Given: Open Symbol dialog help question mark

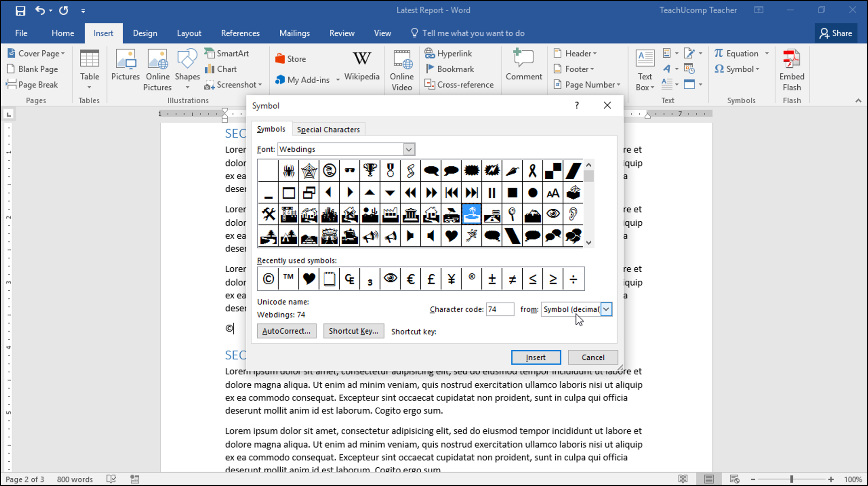Looking at the screenshot, I should [576, 105].
